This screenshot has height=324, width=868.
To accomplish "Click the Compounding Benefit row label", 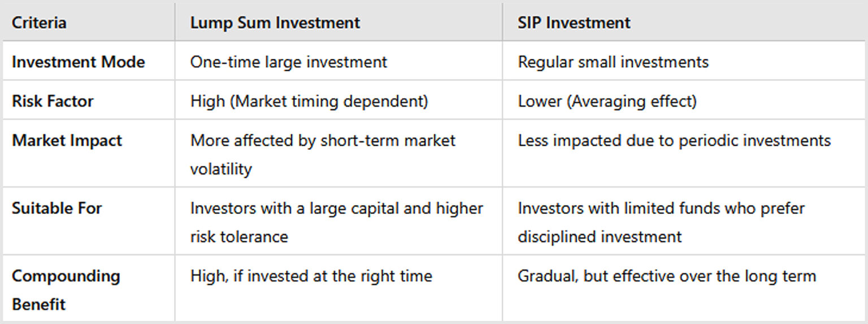I will [x=66, y=290].
